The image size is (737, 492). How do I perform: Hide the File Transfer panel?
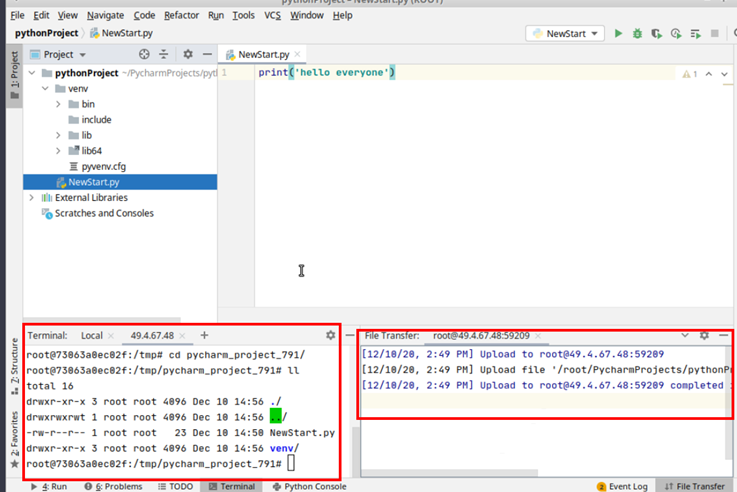click(723, 335)
